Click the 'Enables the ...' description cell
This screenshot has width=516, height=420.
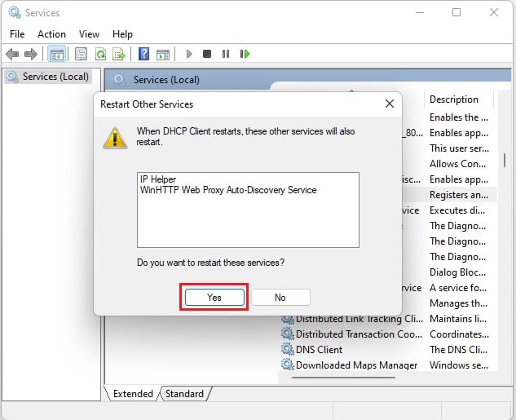tap(459, 117)
